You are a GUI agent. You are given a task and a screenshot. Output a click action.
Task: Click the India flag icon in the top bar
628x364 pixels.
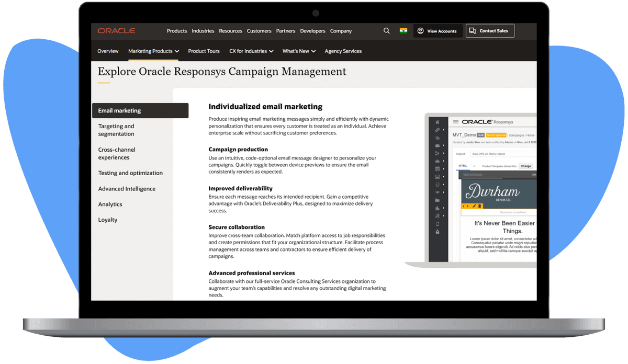tap(402, 30)
